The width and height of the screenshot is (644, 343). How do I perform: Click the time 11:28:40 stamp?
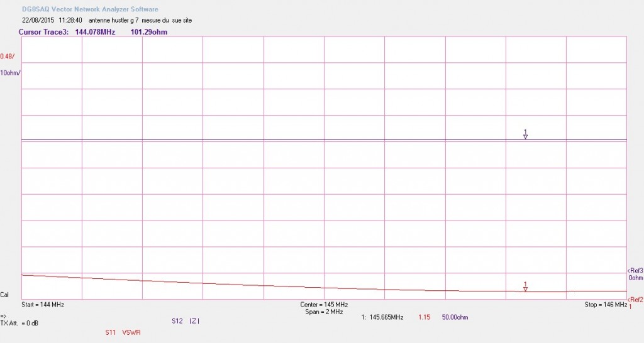point(70,20)
